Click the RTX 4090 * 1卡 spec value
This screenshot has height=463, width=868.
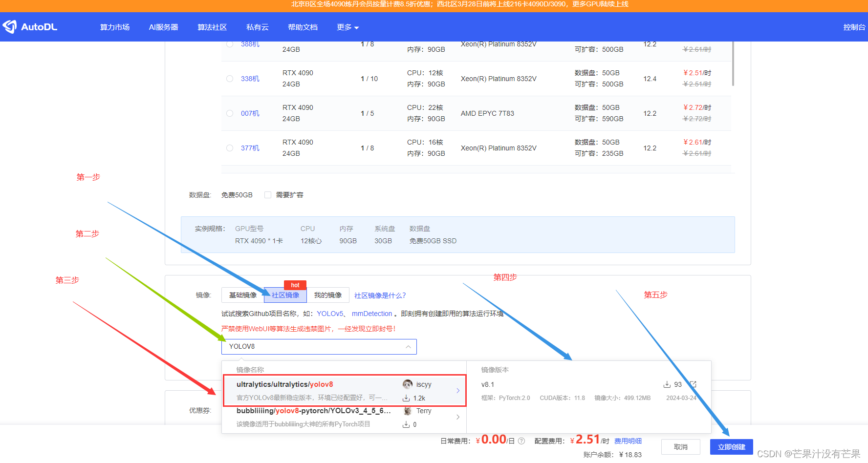point(259,241)
